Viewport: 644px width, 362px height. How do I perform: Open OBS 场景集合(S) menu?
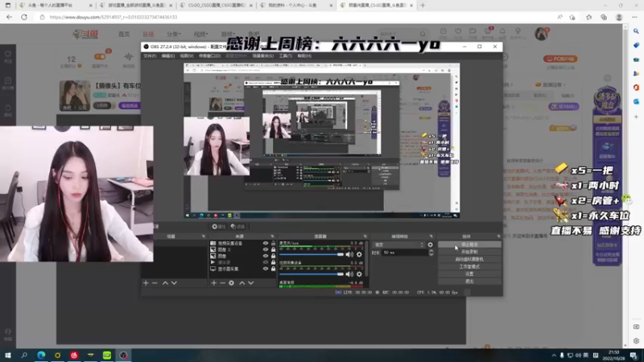point(263,56)
